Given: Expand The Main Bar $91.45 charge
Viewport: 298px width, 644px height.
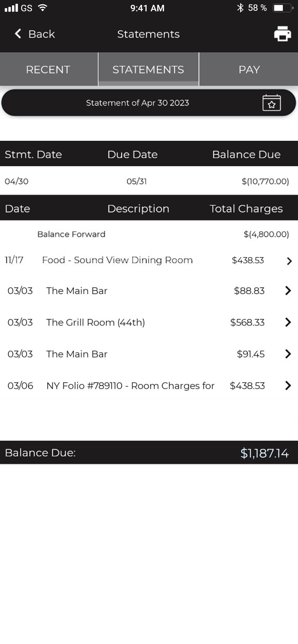Looking at the screenshot, I should pos(288,354).
